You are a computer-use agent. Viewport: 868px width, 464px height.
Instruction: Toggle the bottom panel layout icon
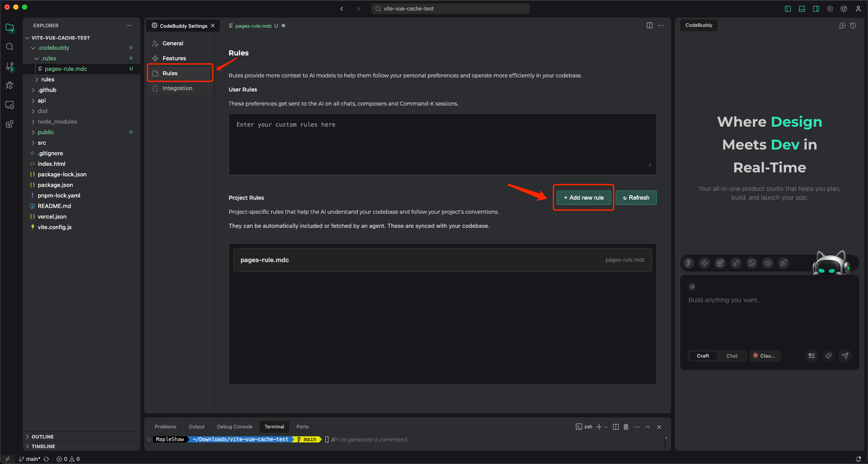[x=802, y=9]
